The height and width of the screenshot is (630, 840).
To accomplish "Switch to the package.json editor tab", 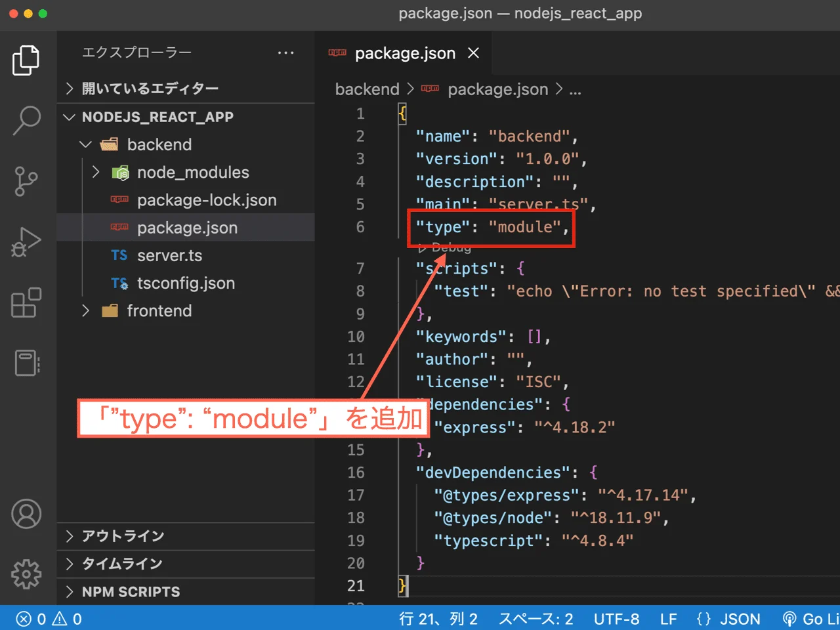I will [x=405, y=52].
